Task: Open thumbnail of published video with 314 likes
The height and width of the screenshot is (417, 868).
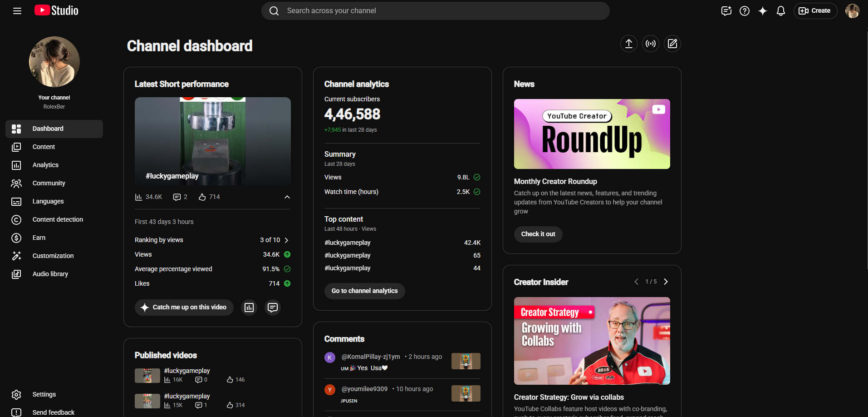Action: click(147, 401)
